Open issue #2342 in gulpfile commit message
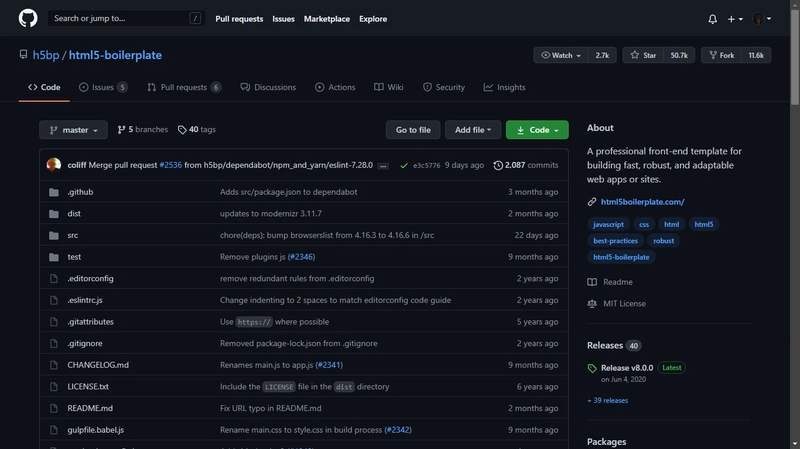 [398, 430]
